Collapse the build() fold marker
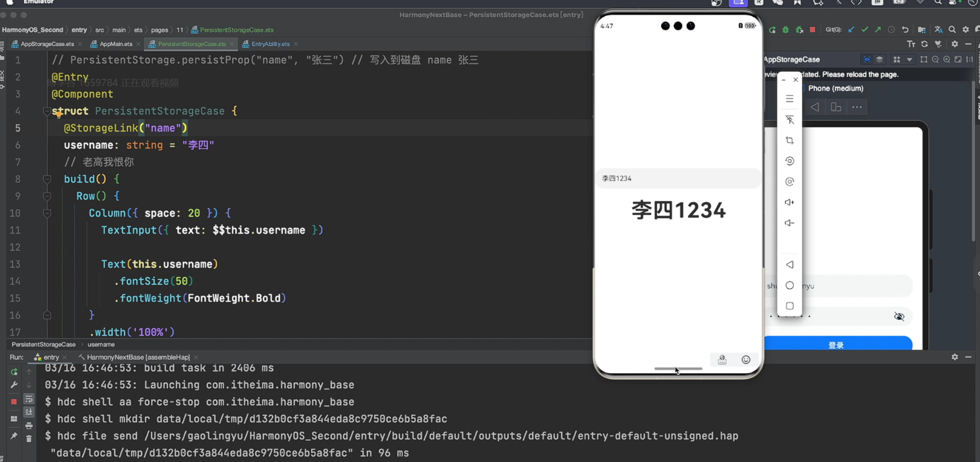Screen dimensions: 980x462 tap(47, 179)
